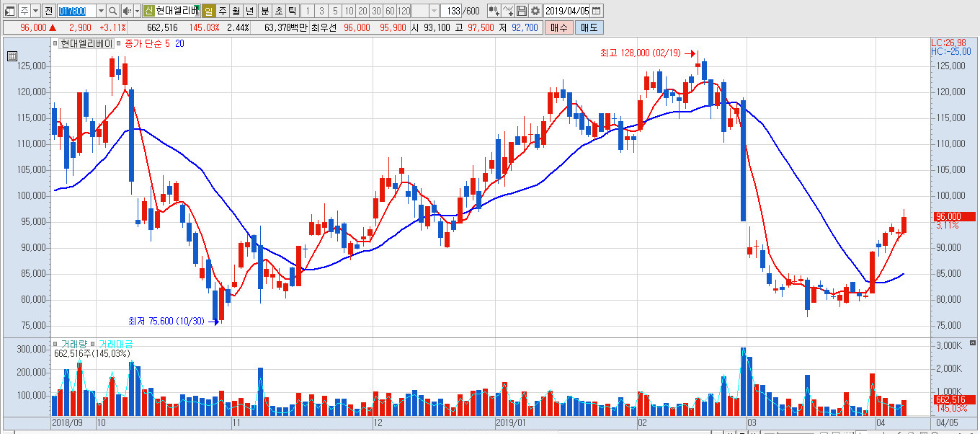Screen dimensions: 980x434
Task: Choose interval 10 button
Action: 348,11
